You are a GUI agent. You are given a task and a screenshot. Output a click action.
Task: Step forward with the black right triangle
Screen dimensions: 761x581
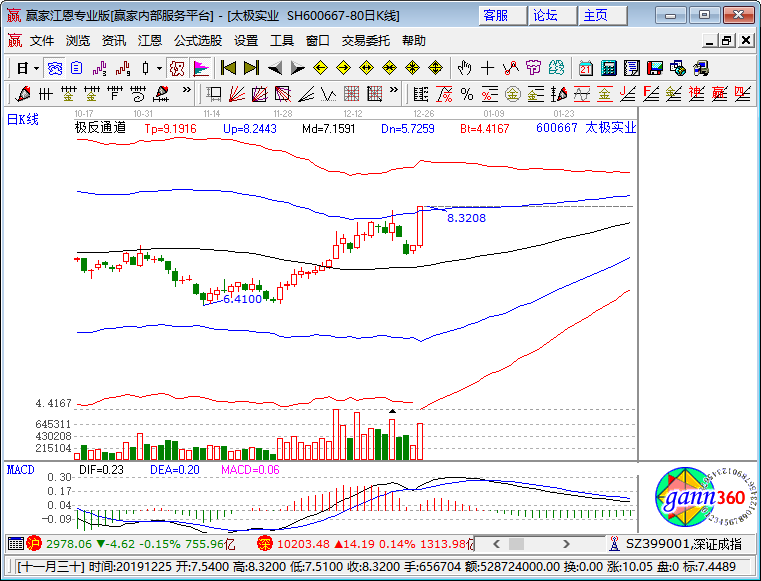tap(298, 68)
